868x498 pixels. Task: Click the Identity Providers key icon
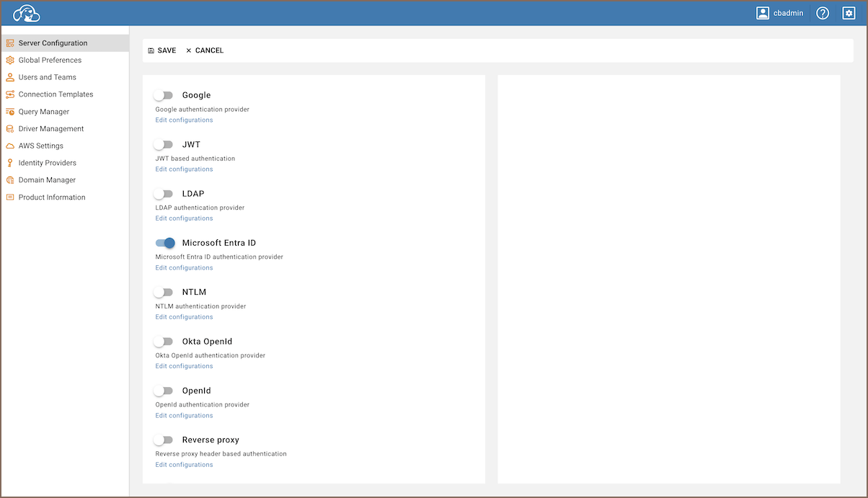(x=10, y=163)
